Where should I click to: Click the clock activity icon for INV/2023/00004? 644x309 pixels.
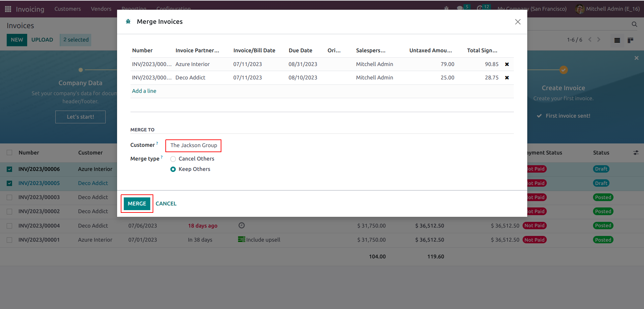[241, 226]
